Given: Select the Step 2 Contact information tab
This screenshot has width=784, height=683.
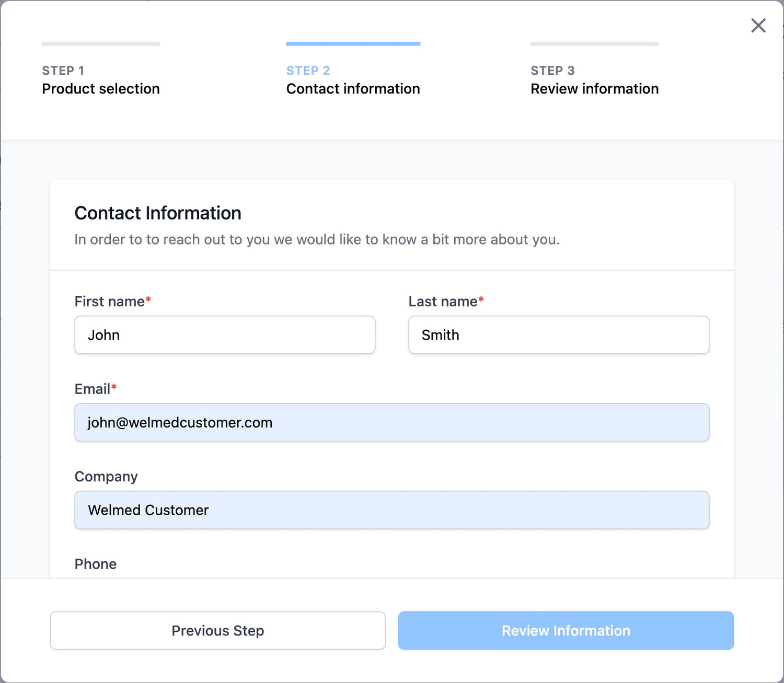Looking at the screenshot, I should tap(353, 80).
